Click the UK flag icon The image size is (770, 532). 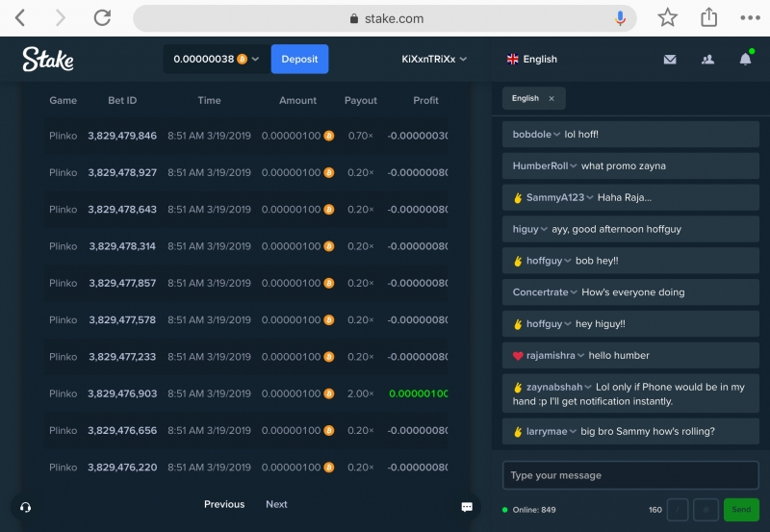point(513,59)
